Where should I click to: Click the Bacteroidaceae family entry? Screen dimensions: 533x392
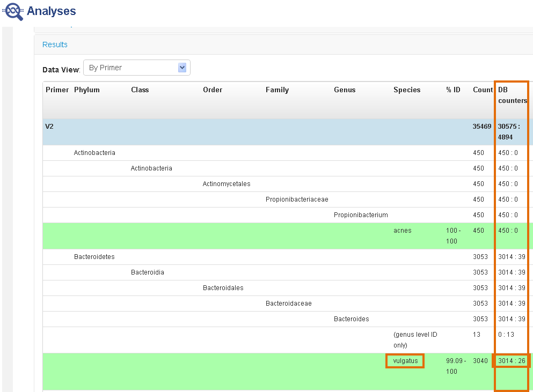[x=288, y=304]
